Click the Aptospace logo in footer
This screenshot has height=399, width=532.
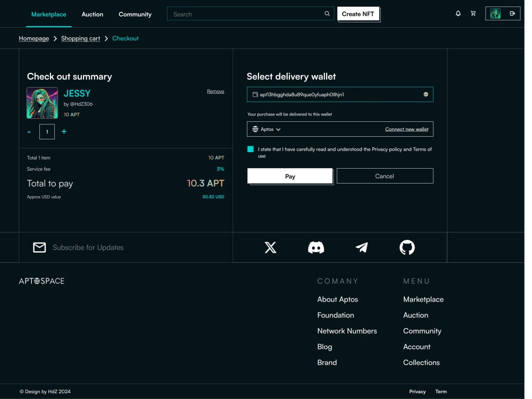point(41,281)
